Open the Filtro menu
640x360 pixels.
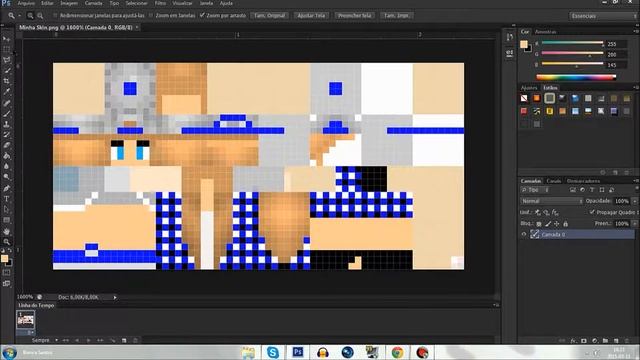160,3
